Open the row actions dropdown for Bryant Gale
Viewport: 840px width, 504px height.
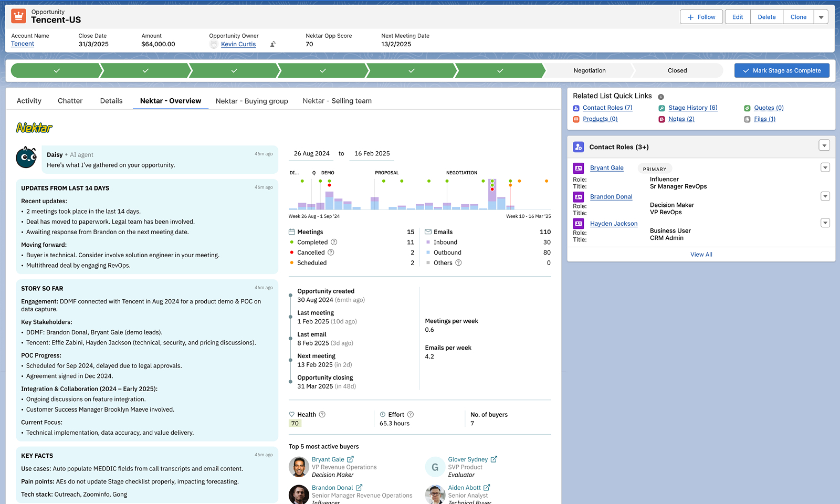pyautogui.click(x=825, y=167)
